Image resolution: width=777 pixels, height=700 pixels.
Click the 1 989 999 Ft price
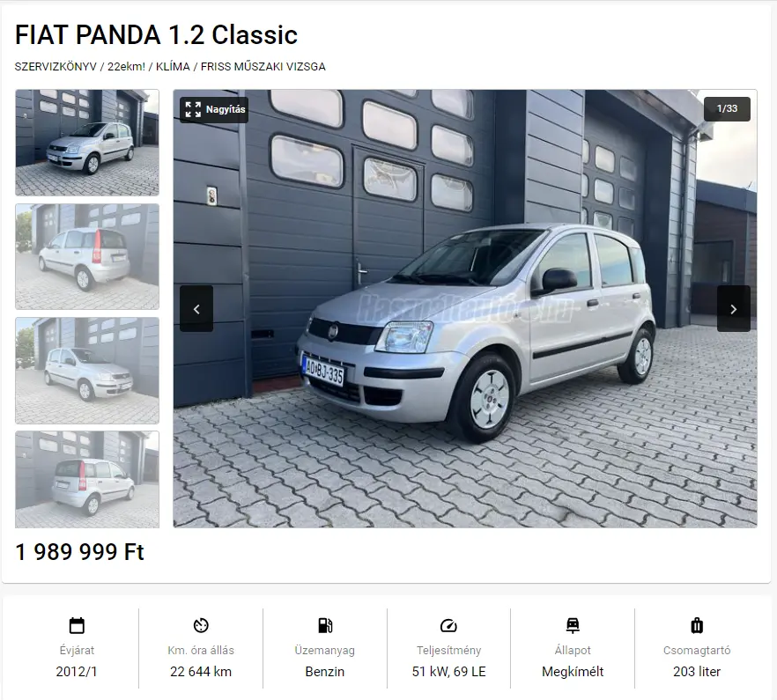pyautogui.click(x=80, y=552)
